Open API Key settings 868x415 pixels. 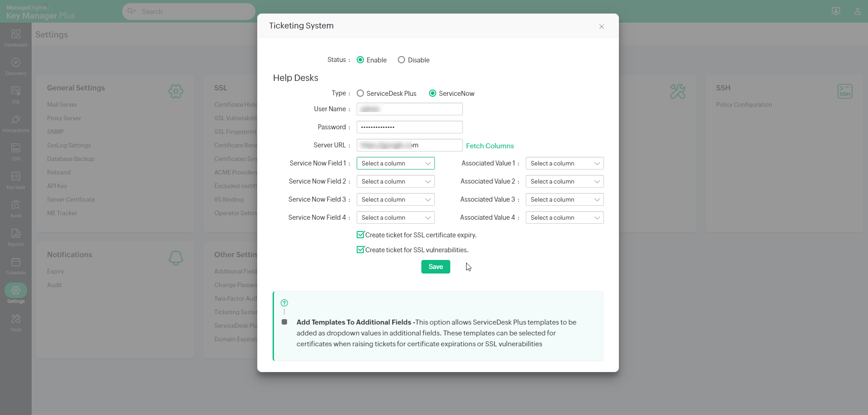tap(57, 186)
